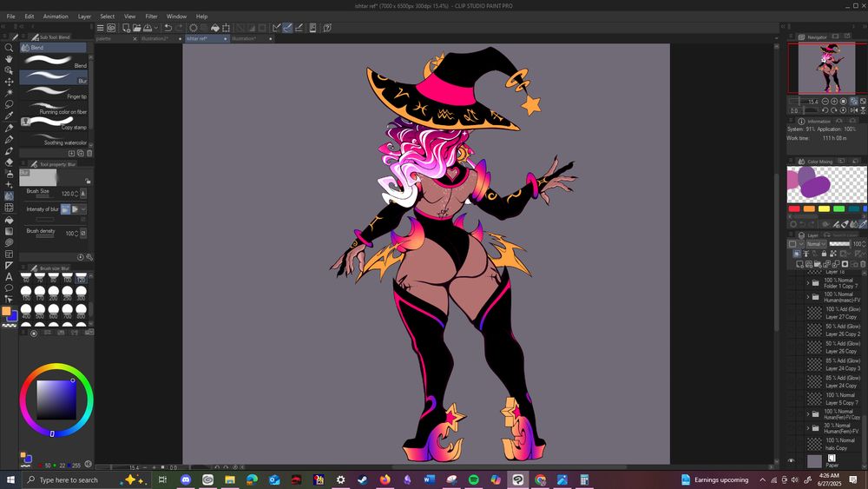Image resolution: width=868 pixels, height=489 pixels.
Task: Click the fill bucket command bar icon
Action: tap(215, 28)
